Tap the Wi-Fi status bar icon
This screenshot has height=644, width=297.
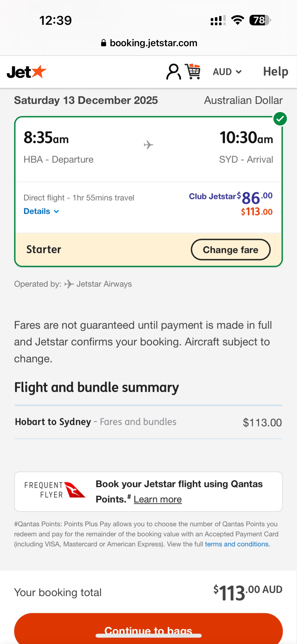(237, 20)
